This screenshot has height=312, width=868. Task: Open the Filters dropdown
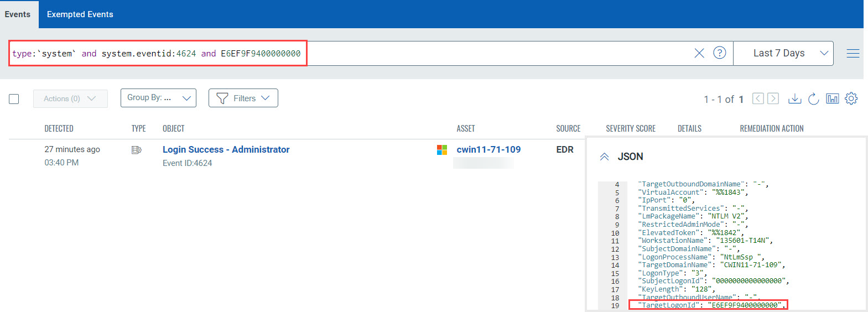pyautogui.click(x=243, y=98)
